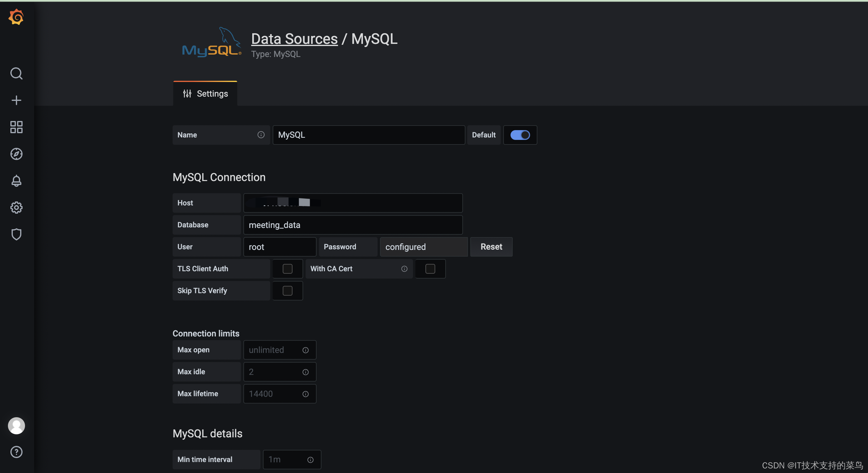
Task: Focus the Min time interval field
Action: pos(292,460)
